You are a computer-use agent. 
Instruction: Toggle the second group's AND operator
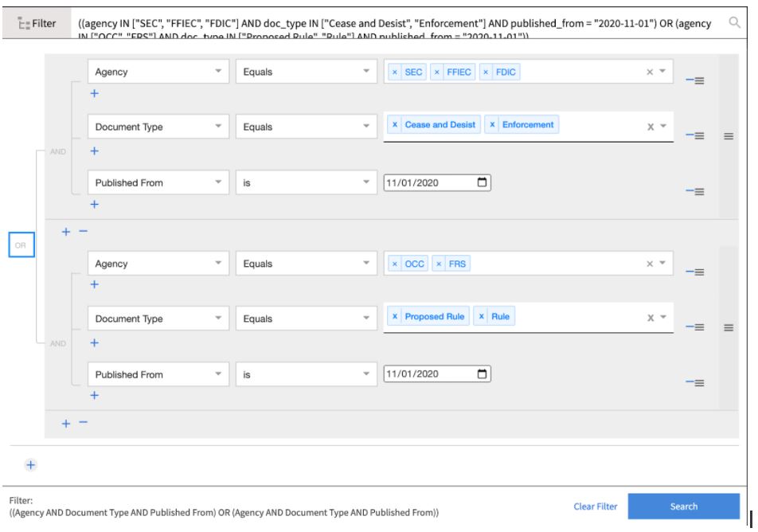pos(58,343)
